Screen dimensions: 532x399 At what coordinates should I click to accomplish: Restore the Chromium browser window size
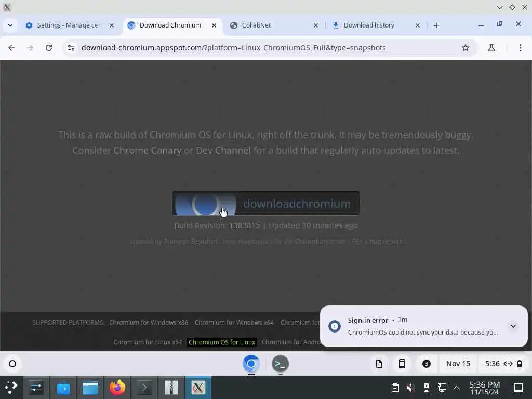coord(499,24)
